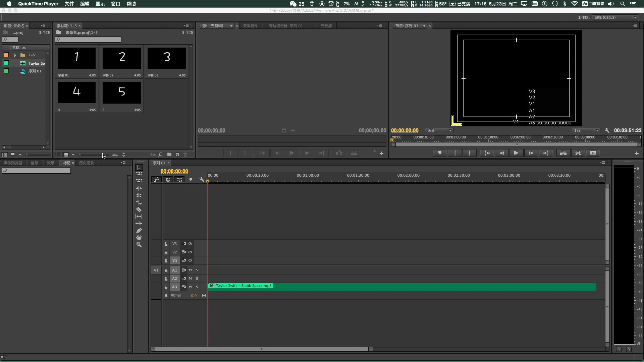
Task: Click the project panel zoom slider
Action: [38, 155]
